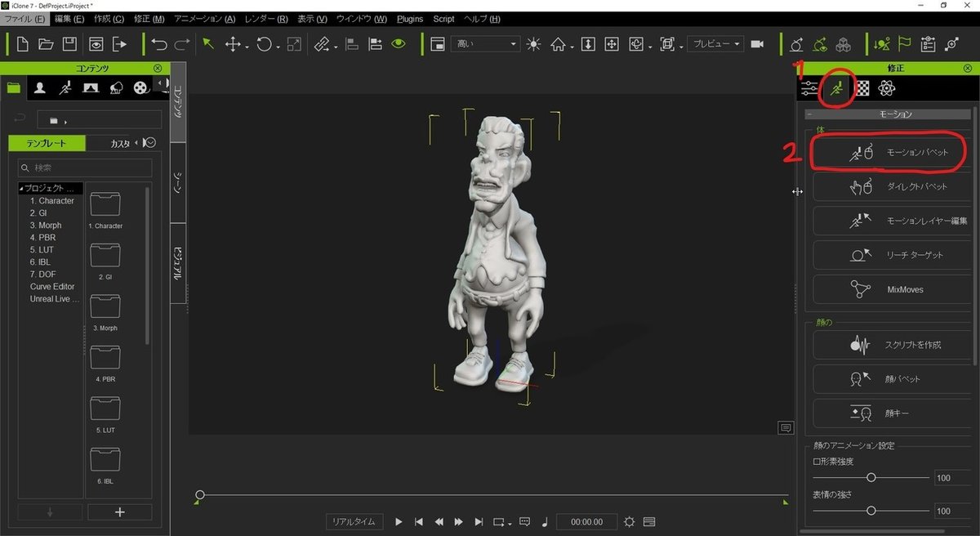Viewport: 980px width, 536px height.
Task: Click the sun light icon in the toolbar
Action: [533, 44]
